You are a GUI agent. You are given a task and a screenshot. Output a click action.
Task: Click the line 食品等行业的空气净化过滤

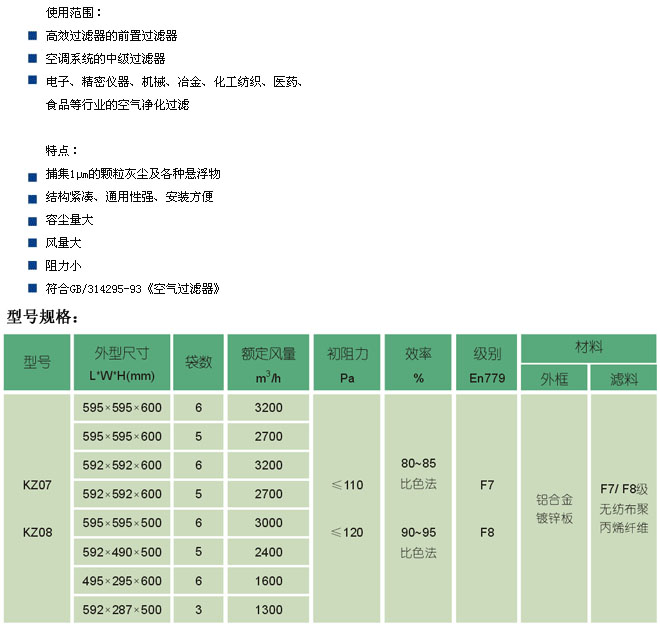[x=117, y=104]
